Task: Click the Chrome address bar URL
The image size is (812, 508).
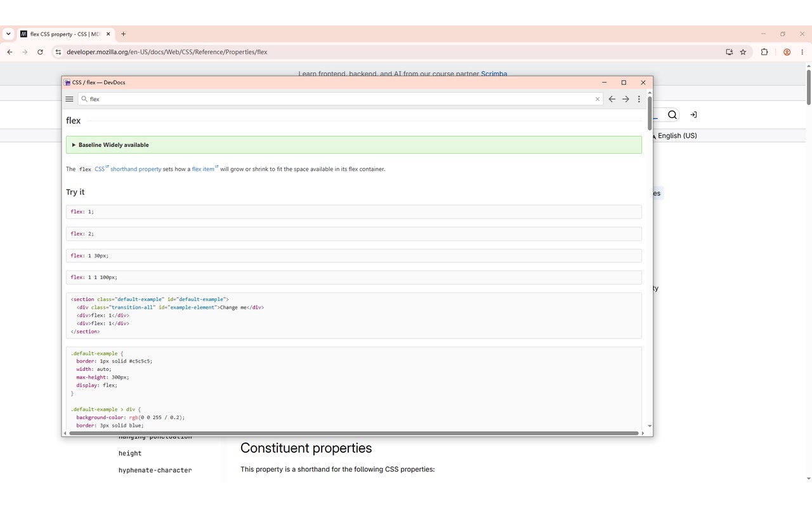Action: pyautogui.click(x=167, y=52)
